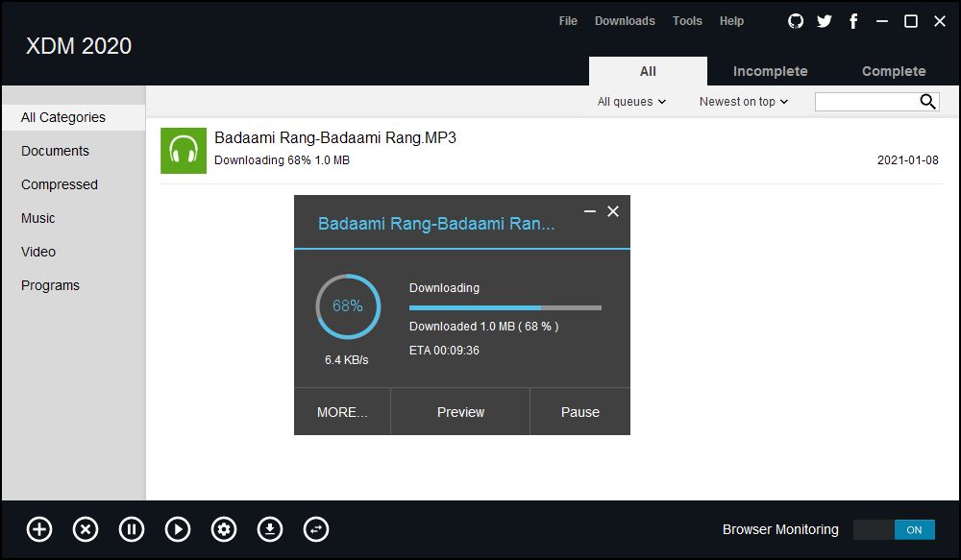Viewport: 961px width, 560px height.
Task: Close the download progress dialog
Action: coord(613,211)
